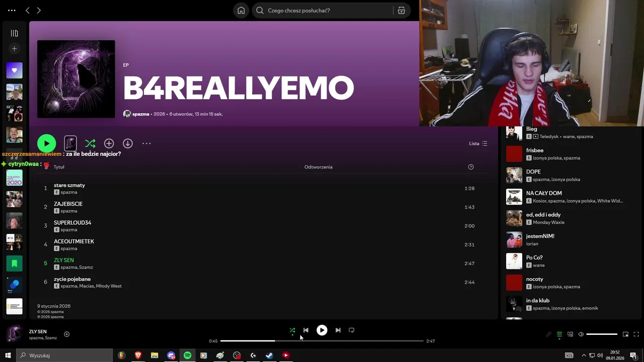Click the 'Tytuł' column header
Screen dimensions: 644x362
[x=59, y=167]
